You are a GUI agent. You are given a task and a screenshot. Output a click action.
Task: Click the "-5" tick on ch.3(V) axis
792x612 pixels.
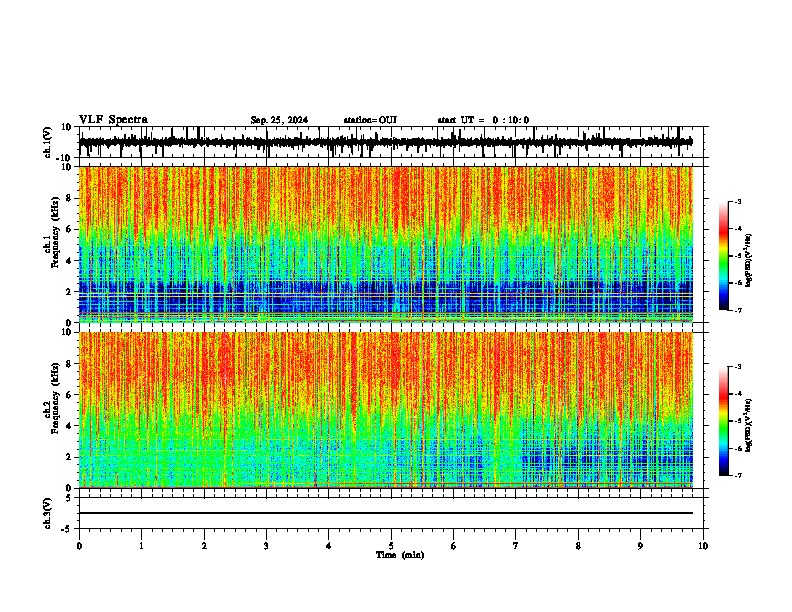(68, 529)
